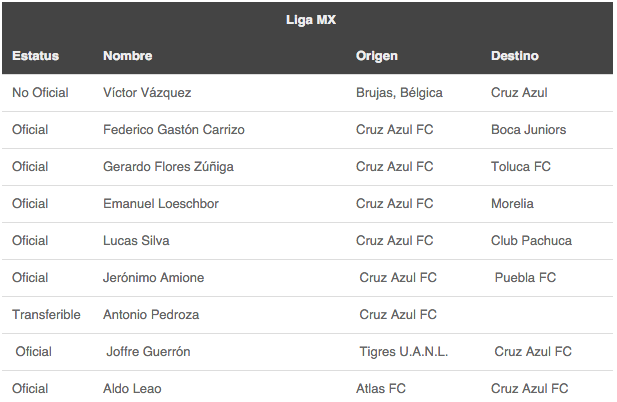Click the Destino column header

coord(514,56)
